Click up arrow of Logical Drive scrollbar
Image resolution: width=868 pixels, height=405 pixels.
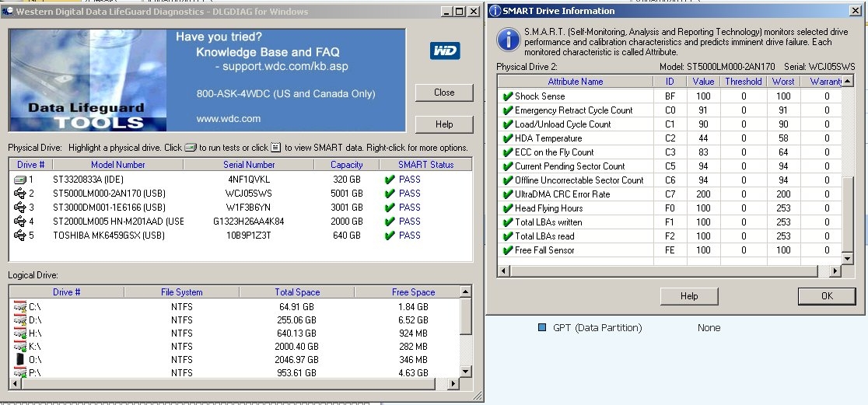[466, 292]
